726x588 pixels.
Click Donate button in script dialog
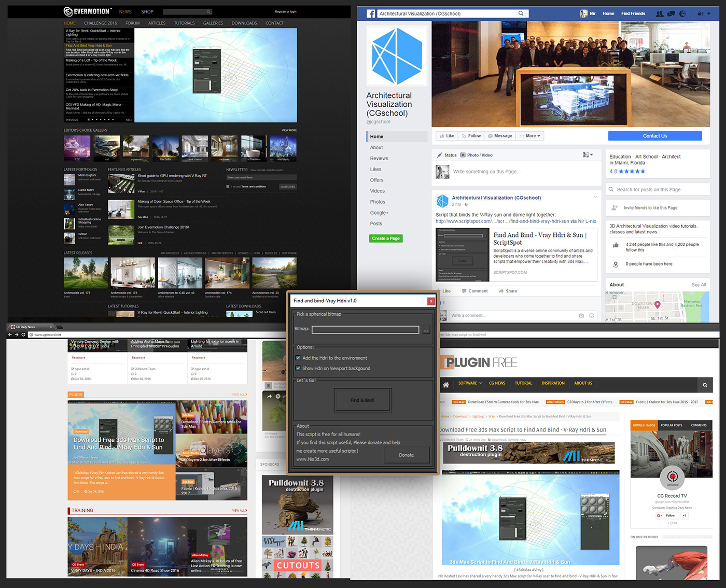click(x=407, y=455)
